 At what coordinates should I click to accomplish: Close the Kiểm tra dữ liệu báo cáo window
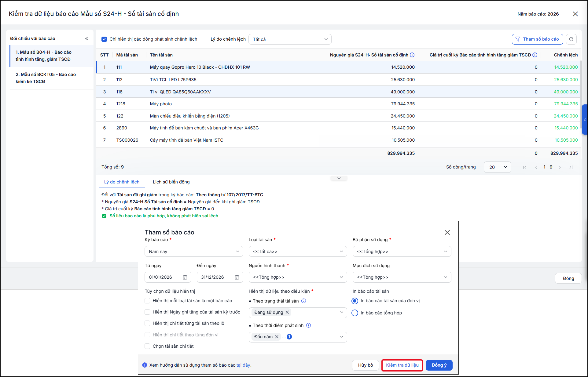click(575, 14)
